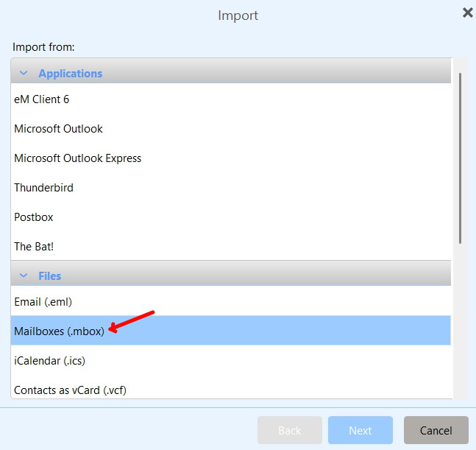The image size is (476, 450).
Task: Choose Email (.eml) file import
Action: pyautogui.click(x=231, y=302)
